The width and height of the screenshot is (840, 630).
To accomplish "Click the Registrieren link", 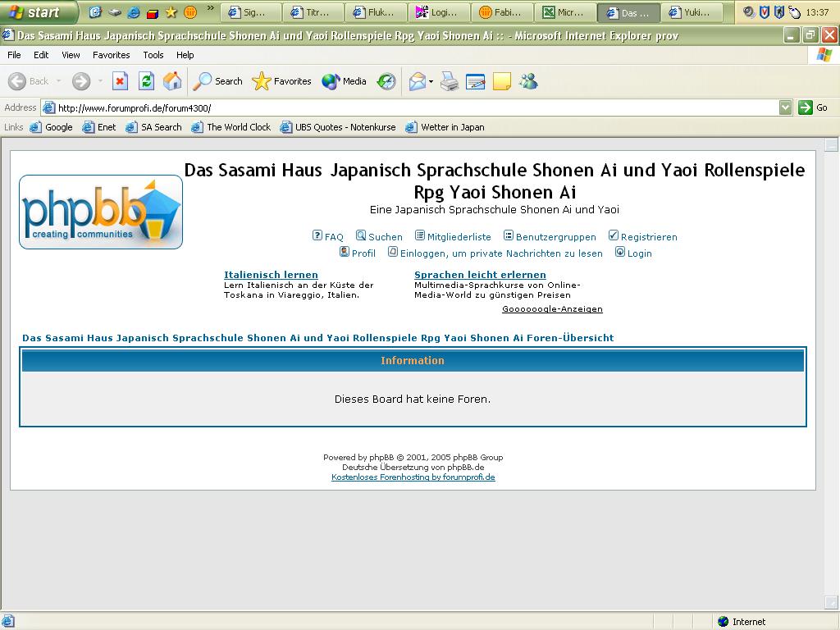I will (x=648, y=237).
